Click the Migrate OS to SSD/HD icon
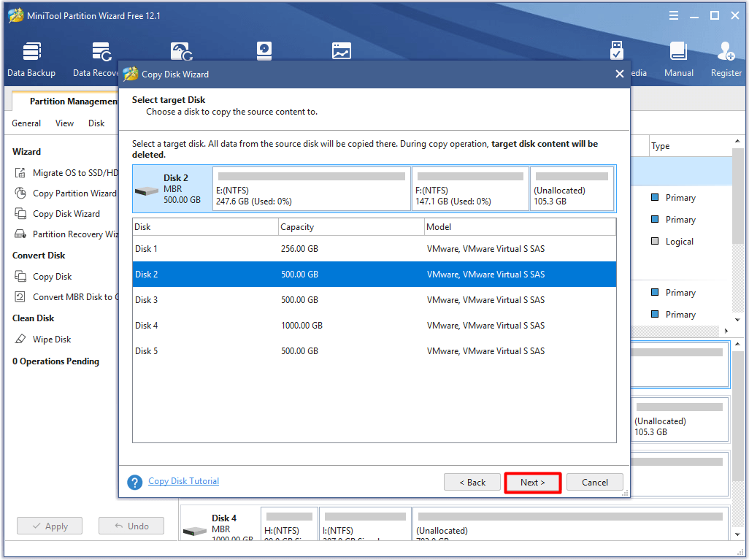 20,172
